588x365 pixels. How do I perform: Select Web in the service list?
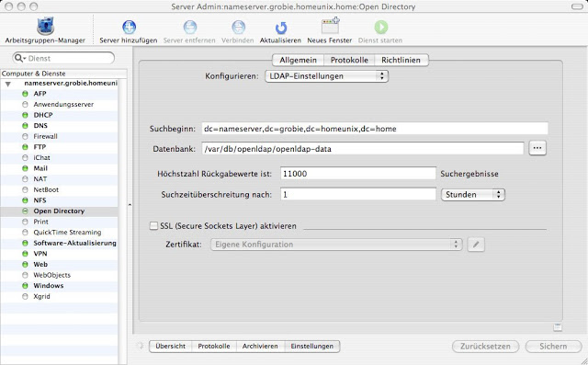coord(59,265)
